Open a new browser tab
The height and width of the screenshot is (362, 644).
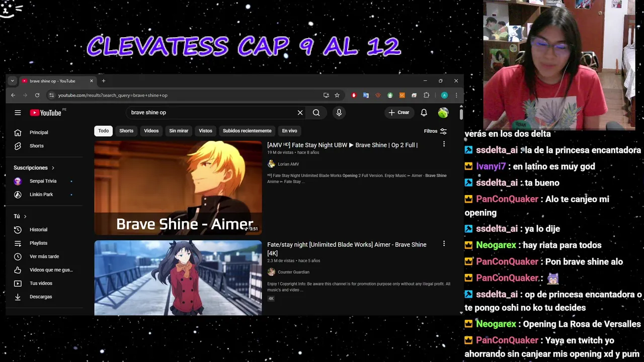point(104,81)
